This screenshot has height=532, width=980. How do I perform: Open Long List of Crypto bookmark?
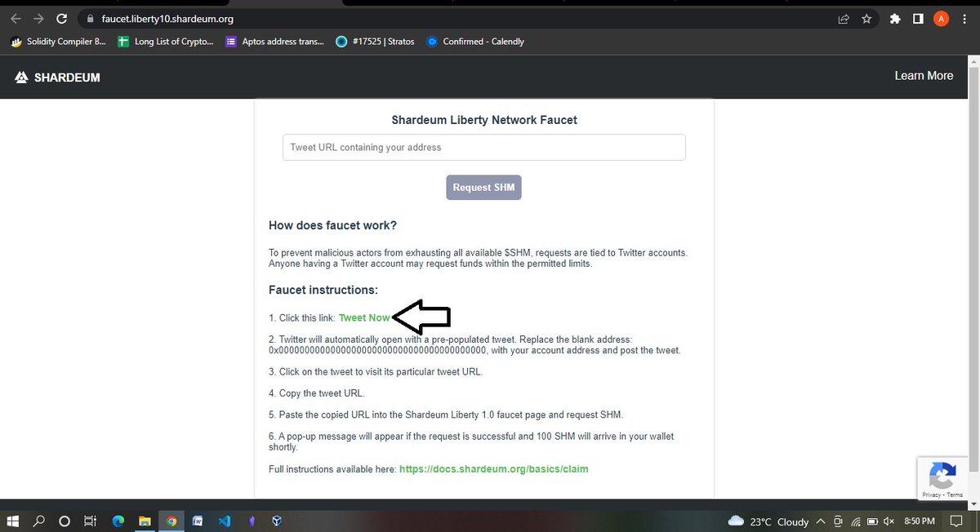point(166,42)
